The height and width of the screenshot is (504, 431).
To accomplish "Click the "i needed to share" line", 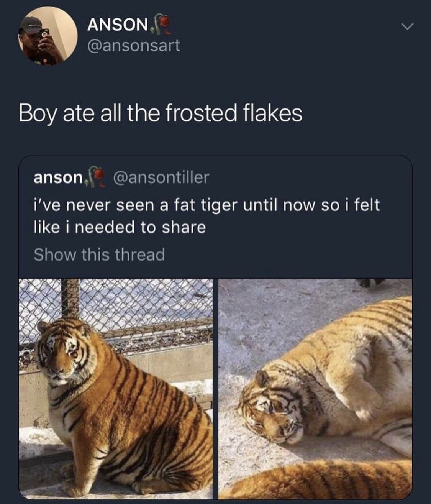I will pos(120,228).
